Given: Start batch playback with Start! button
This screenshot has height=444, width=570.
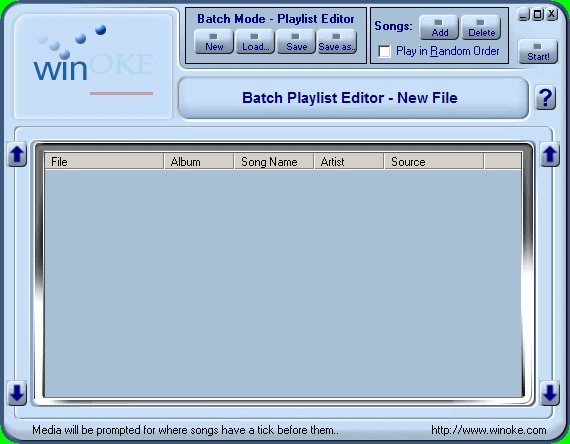Looking at the screenshot, I should tap(538, 52).
